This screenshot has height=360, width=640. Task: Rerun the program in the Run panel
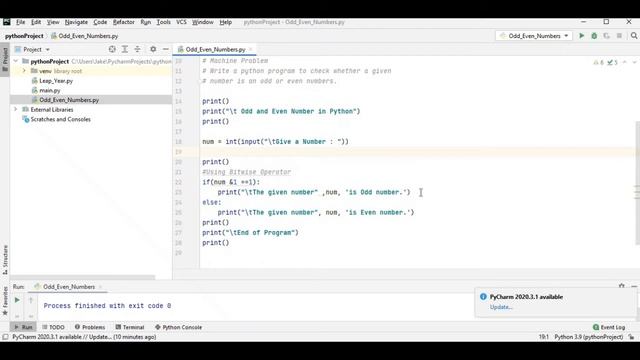pos(17,300)
